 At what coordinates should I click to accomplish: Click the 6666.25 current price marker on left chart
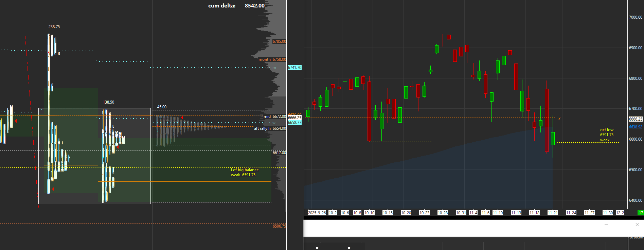tap(294, 118)
